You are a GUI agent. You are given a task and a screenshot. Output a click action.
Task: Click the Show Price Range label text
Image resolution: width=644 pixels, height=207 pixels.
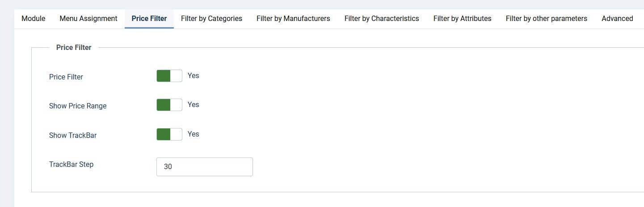point(78,106)
